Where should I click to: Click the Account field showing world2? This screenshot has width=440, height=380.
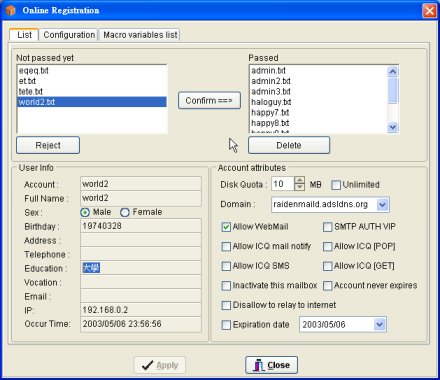click(141, 184)
